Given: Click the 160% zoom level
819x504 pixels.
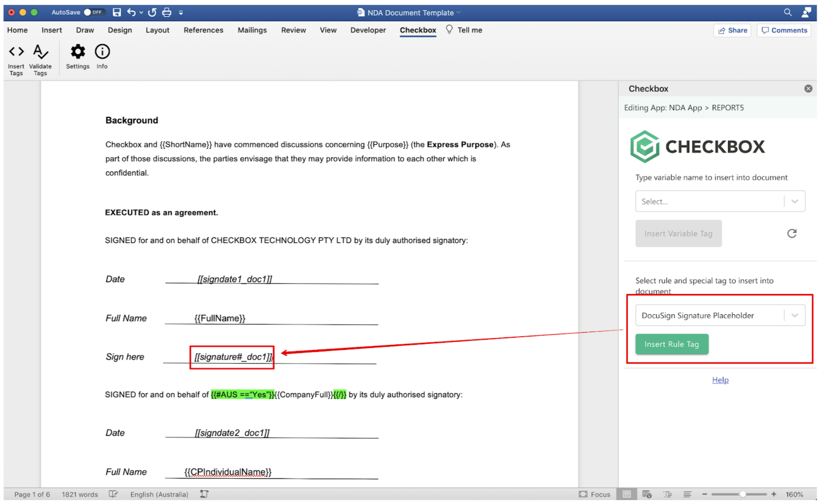Looking at the screenshot, I should point(794,494).
